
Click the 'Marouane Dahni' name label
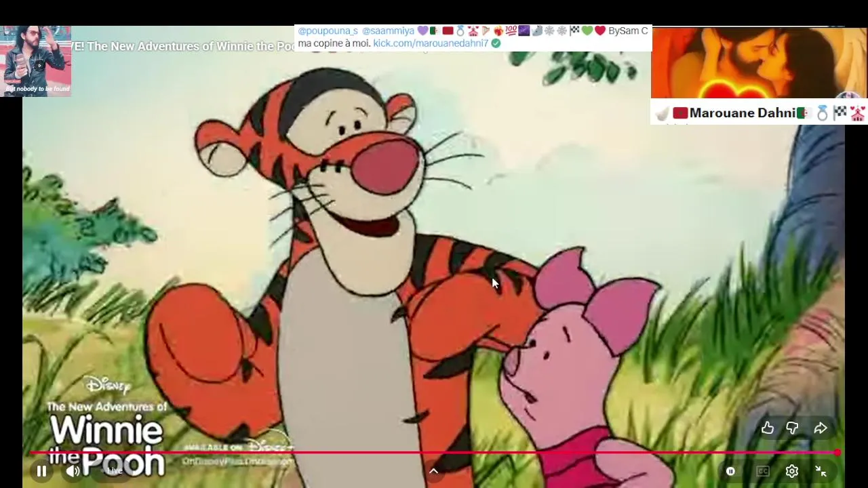(x=743, y=113)
